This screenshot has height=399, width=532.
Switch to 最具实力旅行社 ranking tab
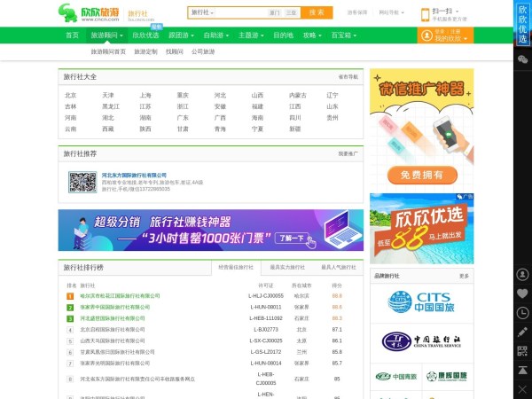coord(287,268)
